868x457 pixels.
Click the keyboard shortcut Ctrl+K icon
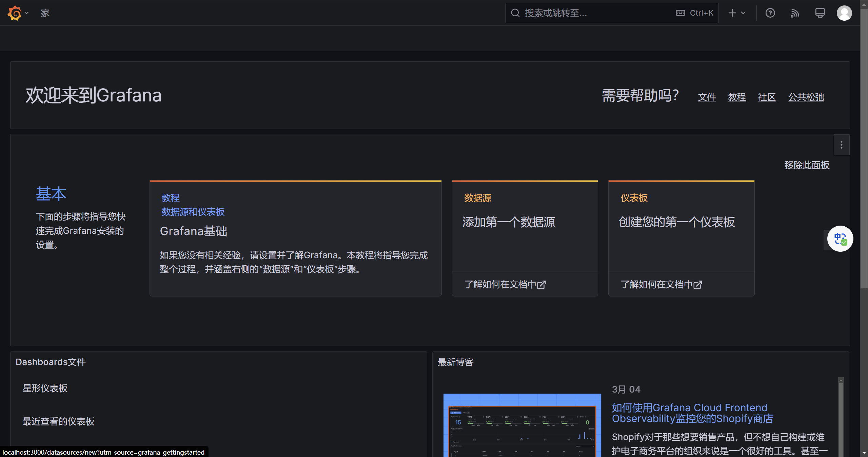pos(680,13)
